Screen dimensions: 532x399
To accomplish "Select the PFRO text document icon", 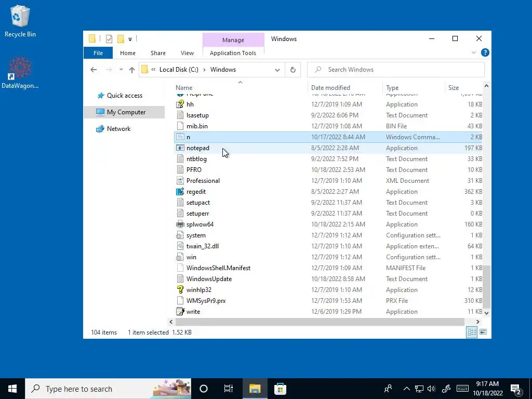I will pos(180,170).
